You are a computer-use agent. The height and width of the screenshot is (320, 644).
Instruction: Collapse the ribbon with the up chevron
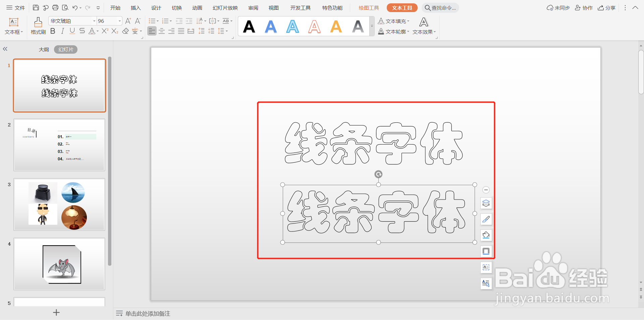[635, 8]
